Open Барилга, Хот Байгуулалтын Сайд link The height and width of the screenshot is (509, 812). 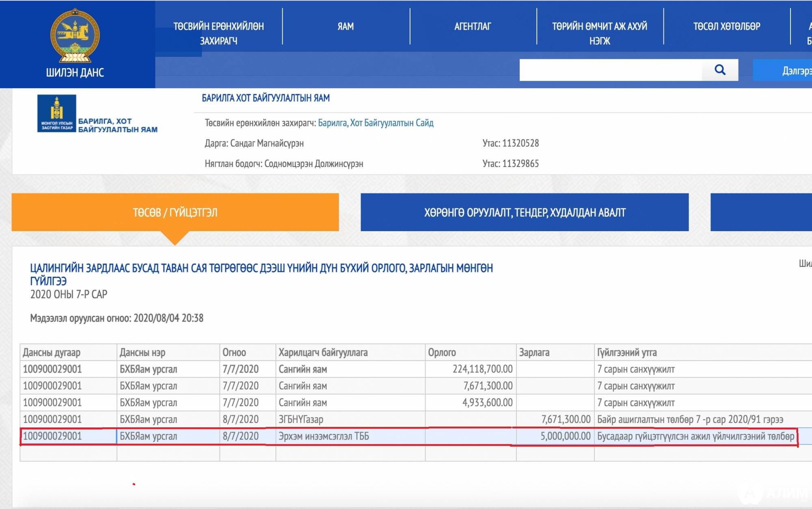coord(376,123)
